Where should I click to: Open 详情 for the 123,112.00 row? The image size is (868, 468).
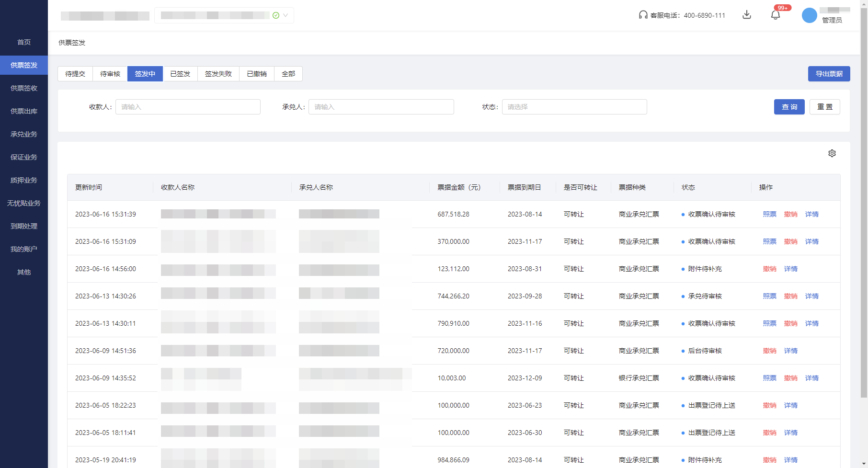(791, 269)
